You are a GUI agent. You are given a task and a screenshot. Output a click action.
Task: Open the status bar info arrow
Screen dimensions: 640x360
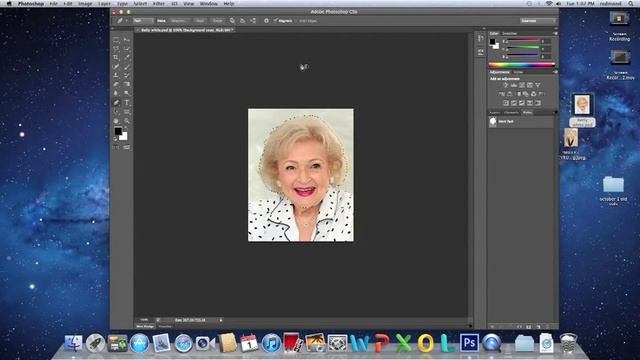click(x=221, y=320)
